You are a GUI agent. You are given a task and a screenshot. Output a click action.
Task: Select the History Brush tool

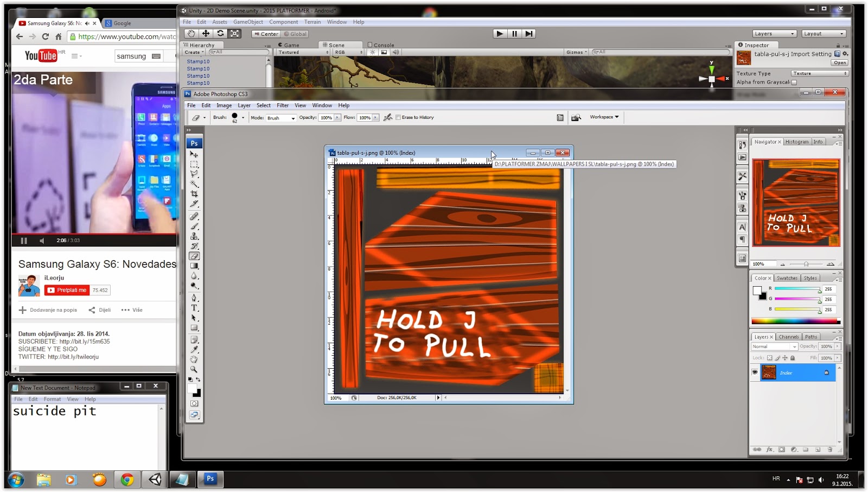194,246
